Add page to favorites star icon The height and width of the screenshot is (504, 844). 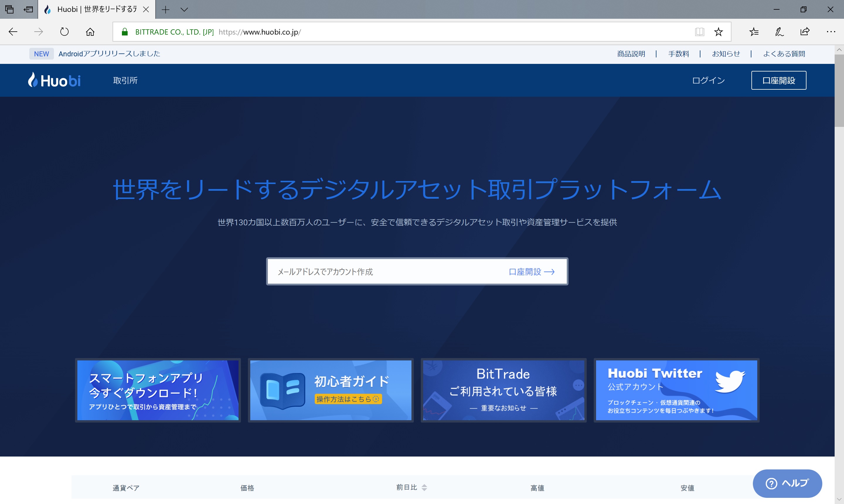(718, 32)
